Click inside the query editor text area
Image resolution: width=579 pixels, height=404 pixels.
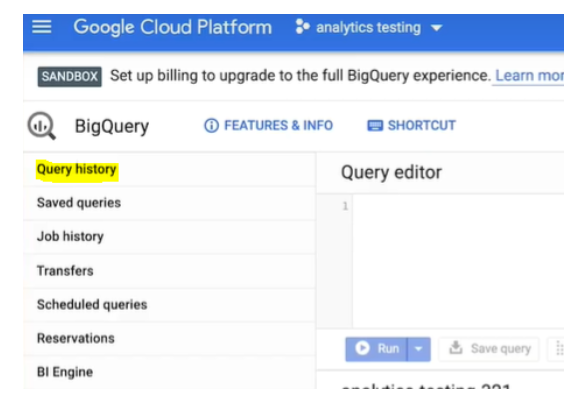click(x=458, y=261)
